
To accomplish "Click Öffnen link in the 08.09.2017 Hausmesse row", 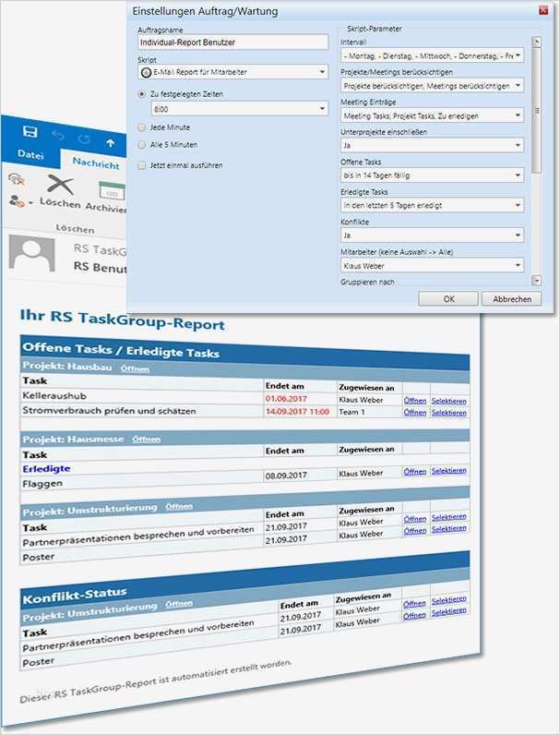I will [415, 472].
